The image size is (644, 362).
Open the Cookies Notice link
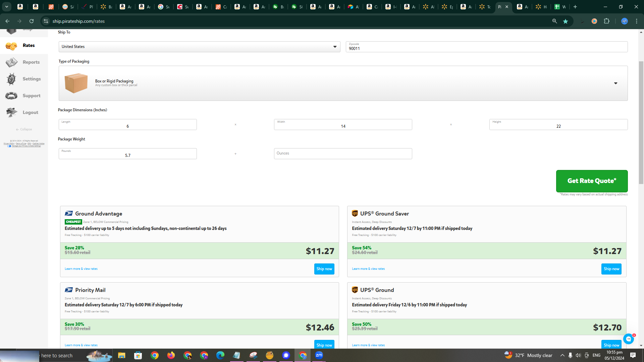[x=39, y=143]
